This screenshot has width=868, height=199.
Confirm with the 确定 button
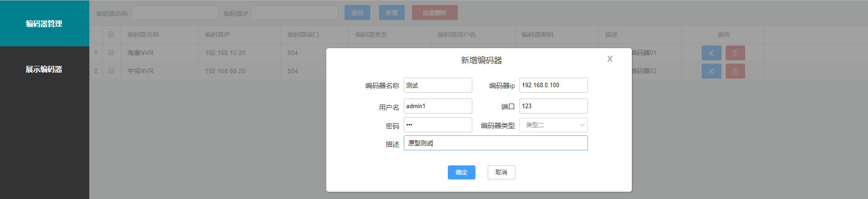click(x=461, y=172)
